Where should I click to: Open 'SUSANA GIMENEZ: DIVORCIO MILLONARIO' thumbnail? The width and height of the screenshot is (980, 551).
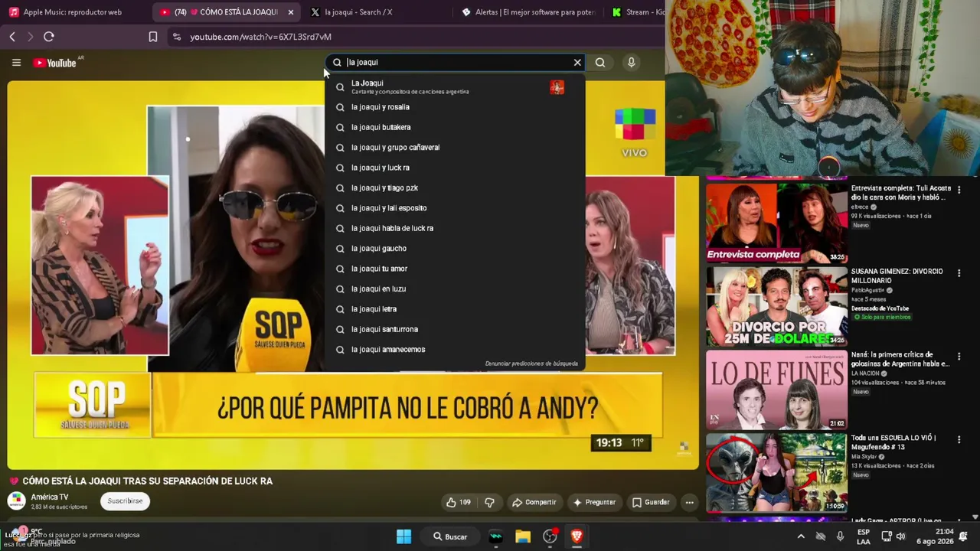point(776,306)
